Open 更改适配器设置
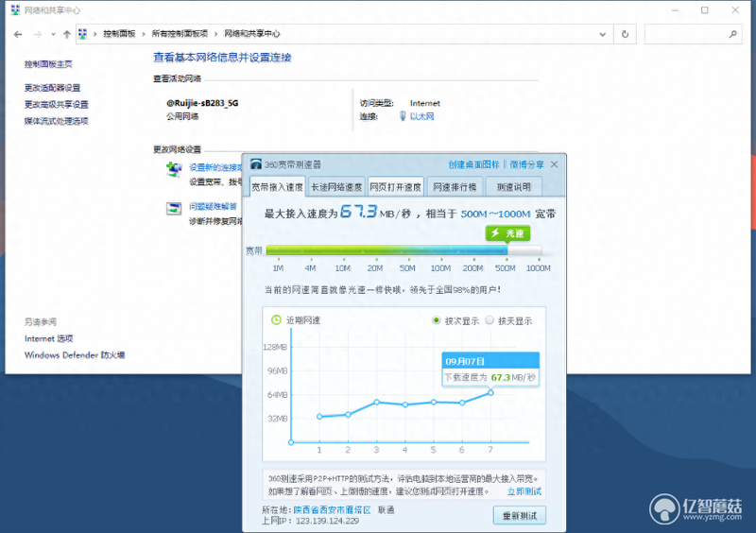 (x=53, y=88)
